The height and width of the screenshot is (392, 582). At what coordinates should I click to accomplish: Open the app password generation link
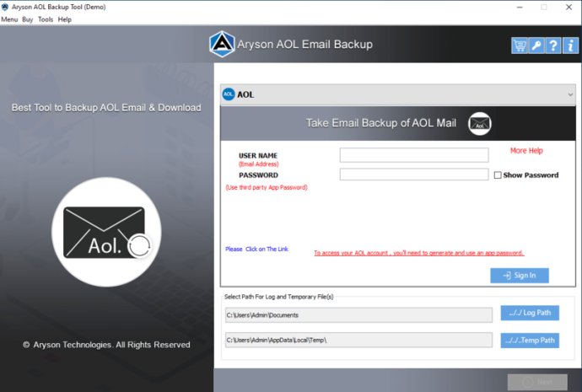click(418, 253)
